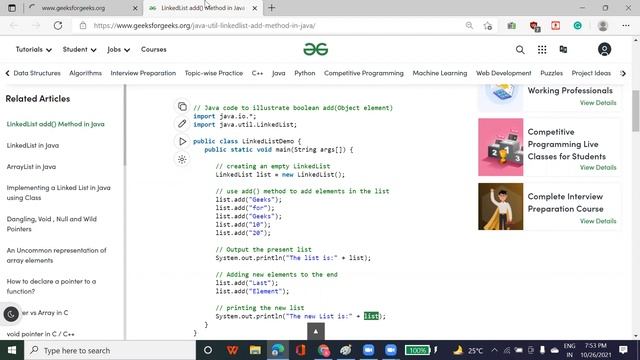Image resolution: width=640 pixels, height=360 pixels.
Task: Click the Grammarly extension icon
Action: click(x=578, y=26)
